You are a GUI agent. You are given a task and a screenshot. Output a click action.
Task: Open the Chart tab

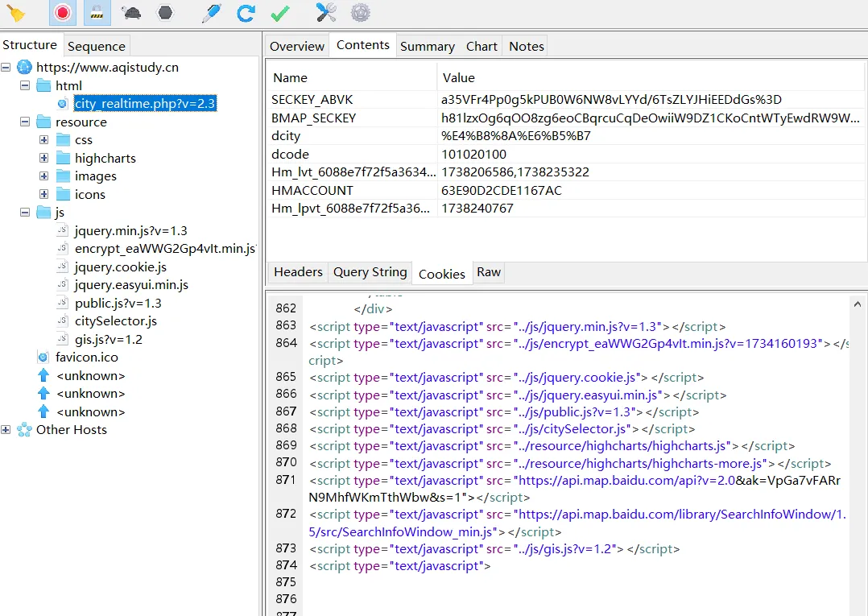click(482, 46)
